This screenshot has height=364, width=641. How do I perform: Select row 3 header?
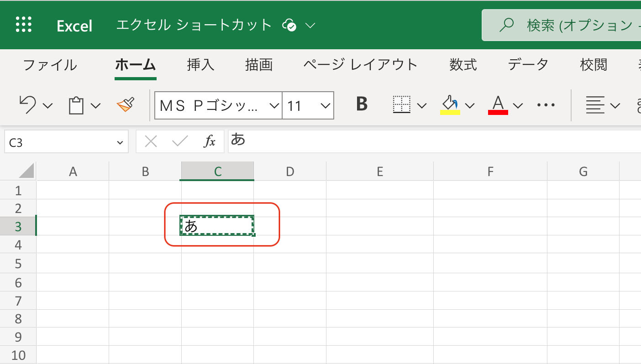[18, 227]
